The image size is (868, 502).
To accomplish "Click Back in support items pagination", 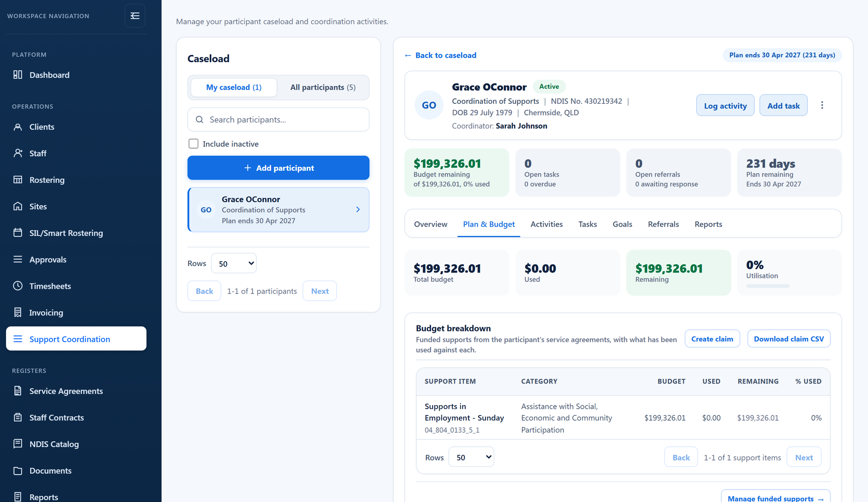I will (x=681, y=457).
